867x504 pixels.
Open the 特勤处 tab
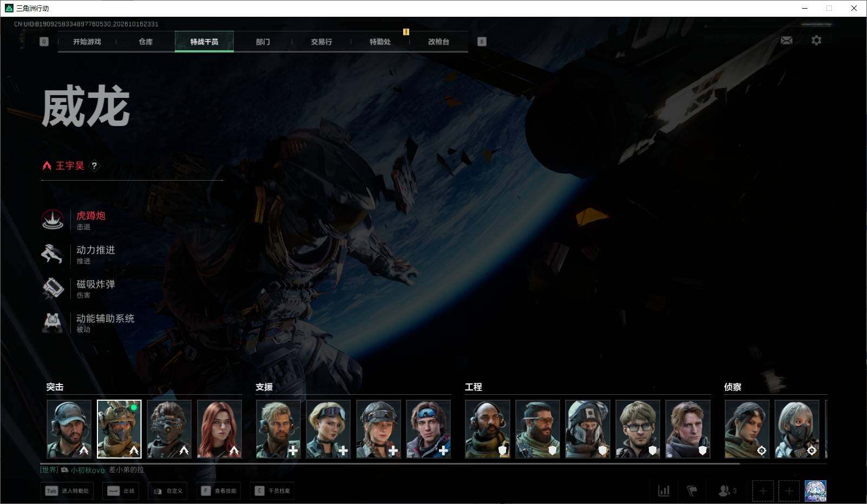coord(380,42)
